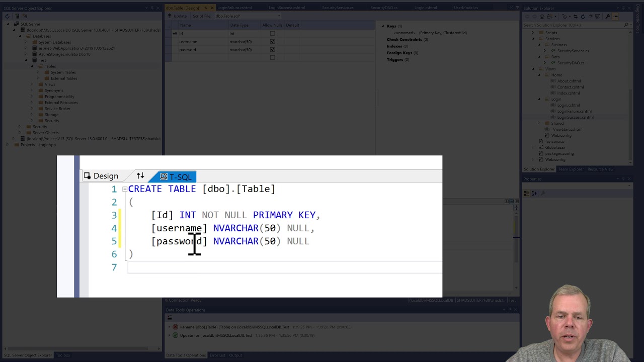Toggle Allow Nulls for the username column
Viewport: 644px width, 362px height.
[272, 42]
